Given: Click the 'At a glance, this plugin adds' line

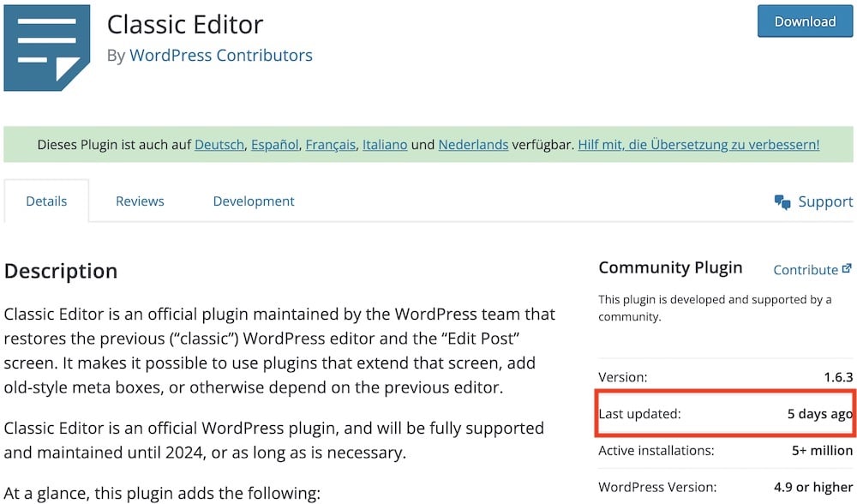Looking at the screenshot, I should coord(162,494).
